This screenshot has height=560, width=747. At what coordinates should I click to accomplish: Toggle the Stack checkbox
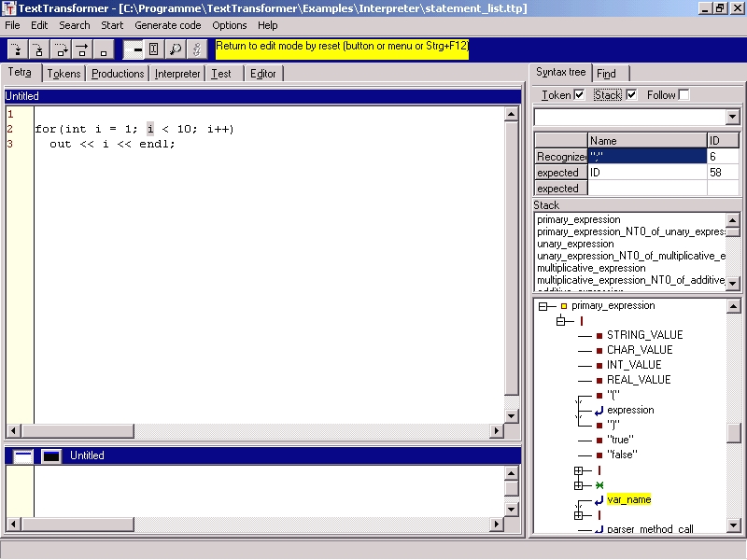pos(631,95)
